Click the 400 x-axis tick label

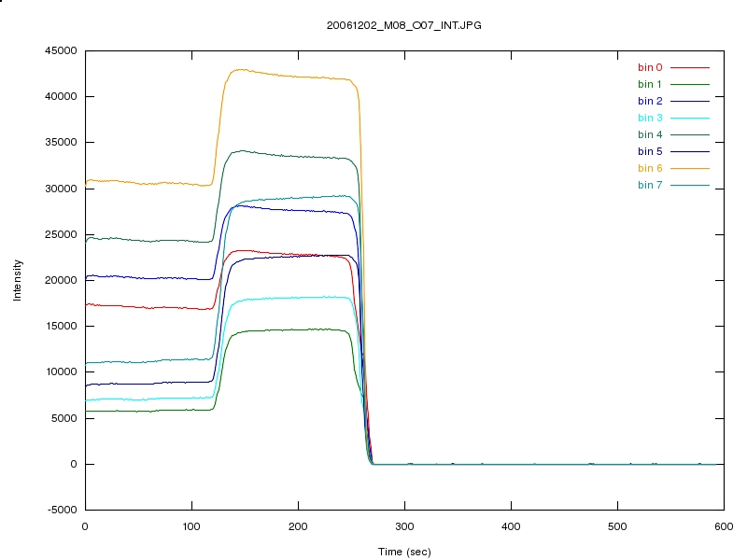pyautogui.click(x=511, y=526)
